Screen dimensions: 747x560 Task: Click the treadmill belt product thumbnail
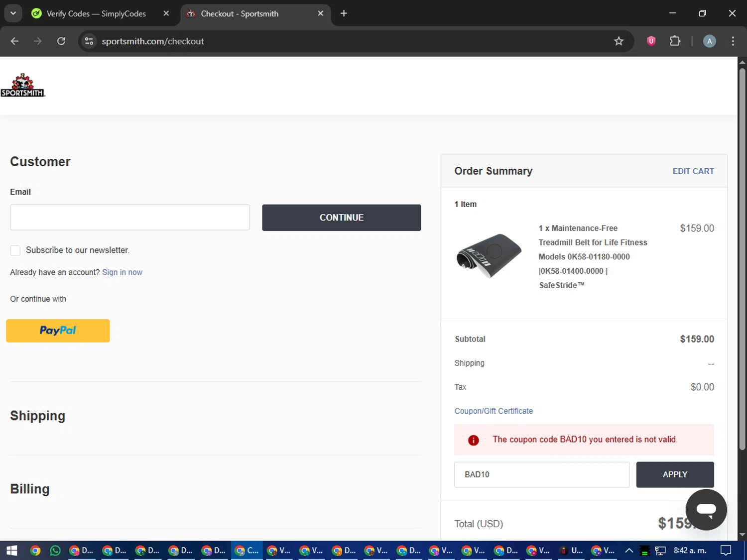489,255
